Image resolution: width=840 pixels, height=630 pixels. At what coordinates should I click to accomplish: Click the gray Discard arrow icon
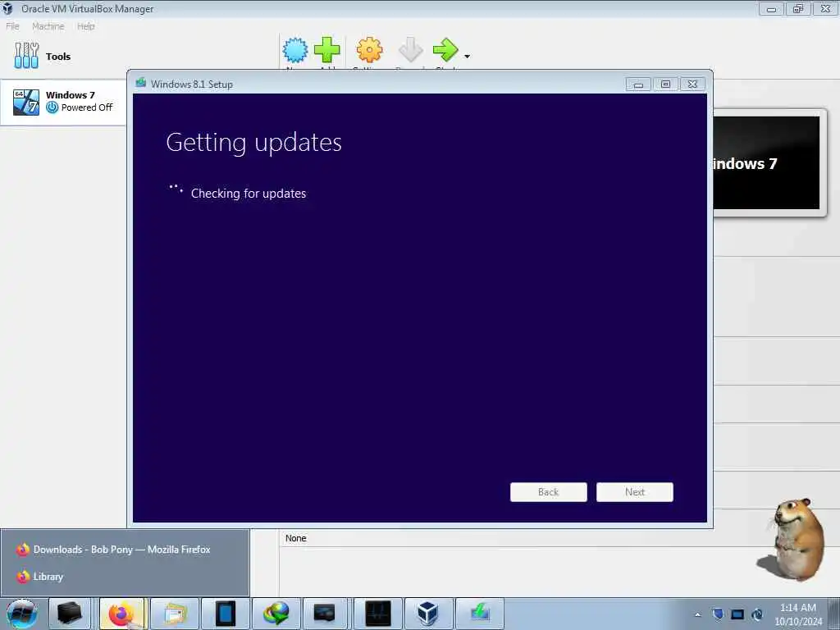click(x=411, y=50)
